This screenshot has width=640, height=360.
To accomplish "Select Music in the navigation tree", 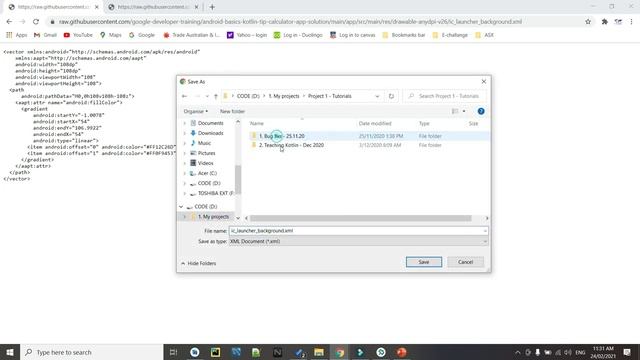I will coord(204,143).
